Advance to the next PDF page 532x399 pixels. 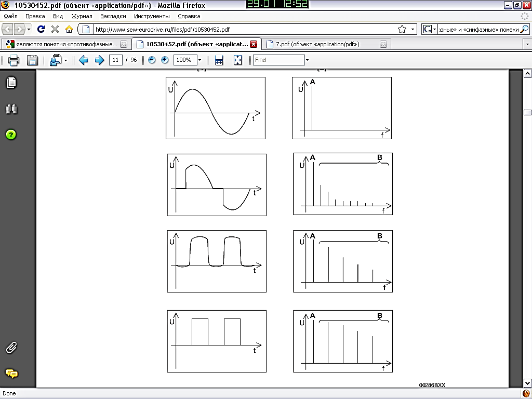99,60
